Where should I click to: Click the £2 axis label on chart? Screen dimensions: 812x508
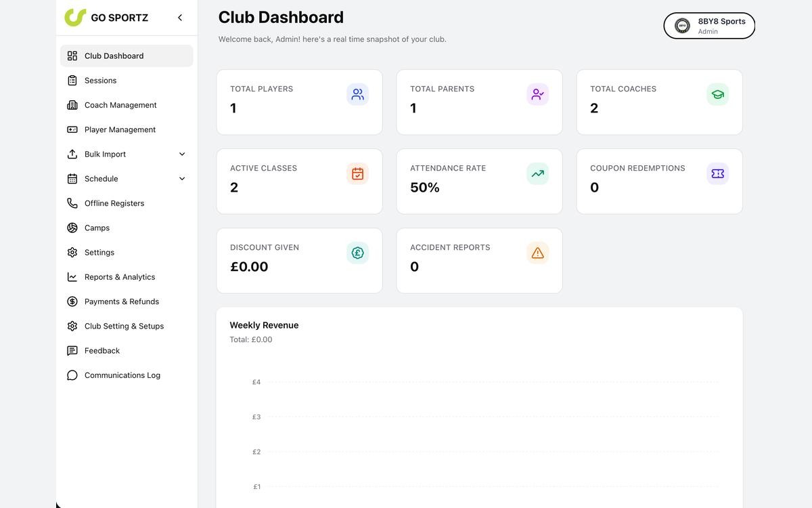tap(256, 452)
